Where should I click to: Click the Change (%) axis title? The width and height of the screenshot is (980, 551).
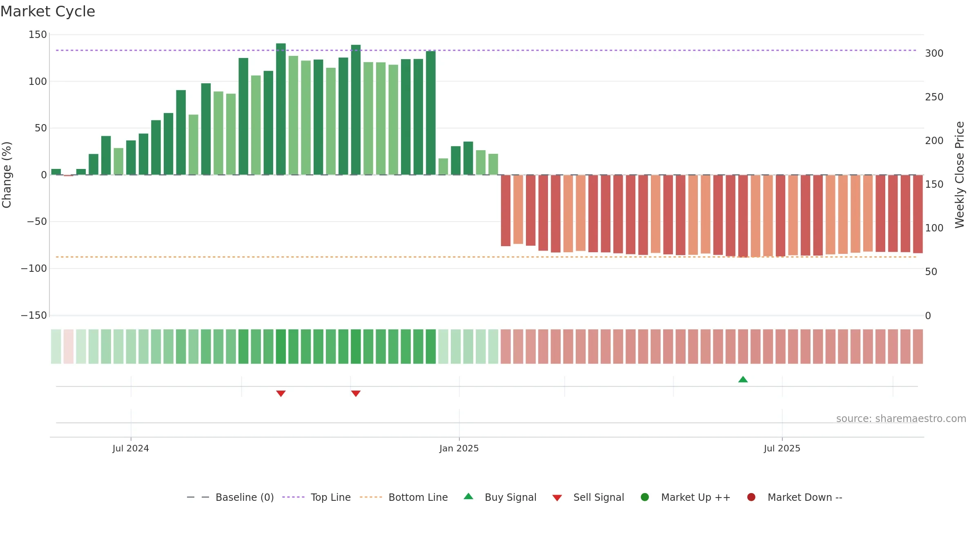coord(7,175)
